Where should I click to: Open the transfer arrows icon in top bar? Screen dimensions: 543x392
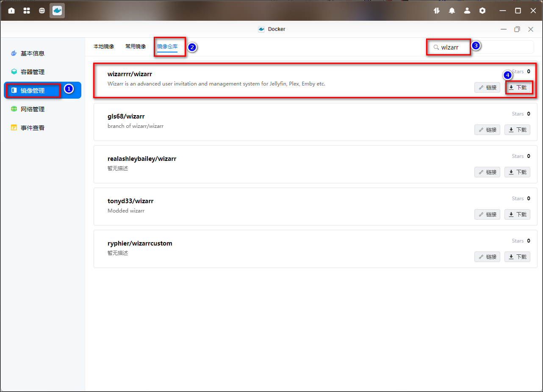437,11
